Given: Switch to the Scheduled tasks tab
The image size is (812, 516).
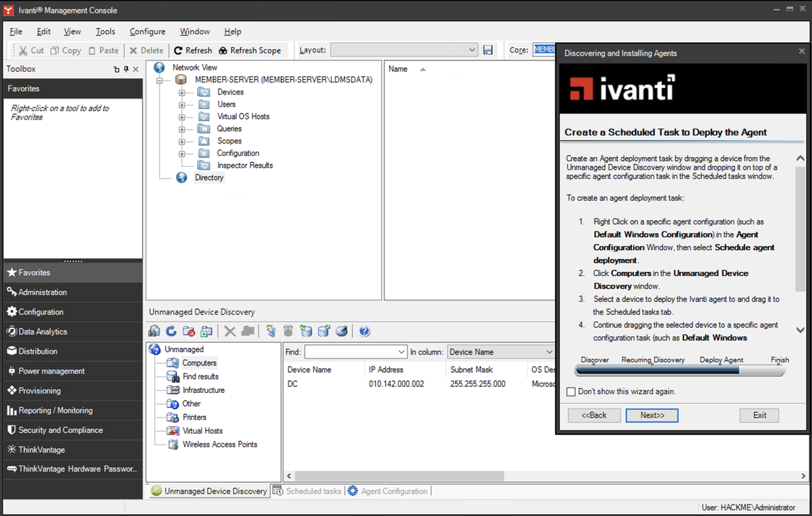Looking at the screenshot, I should coord(308,491).
